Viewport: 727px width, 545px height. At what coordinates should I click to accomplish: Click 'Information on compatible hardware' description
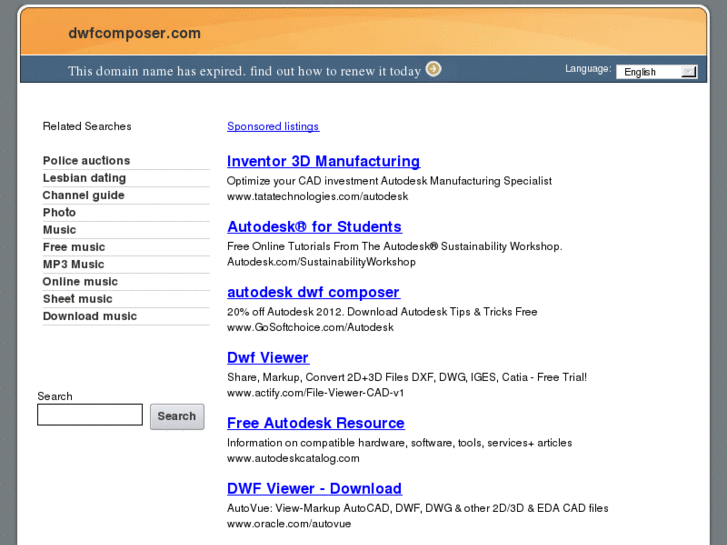point(400,442)
